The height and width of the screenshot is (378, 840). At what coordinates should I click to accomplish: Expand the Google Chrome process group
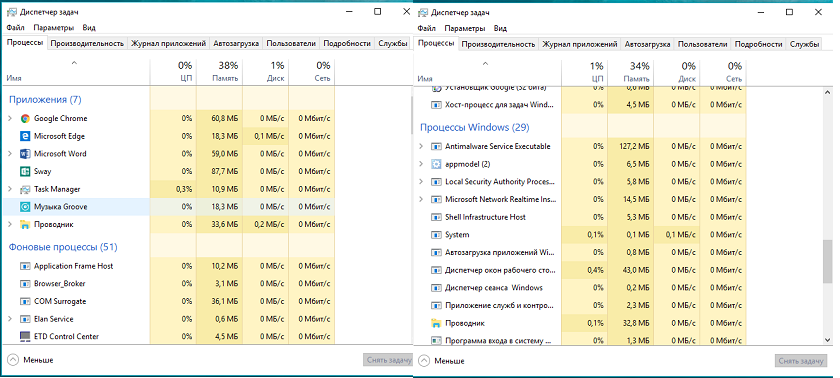pyautogui.click(x=10, y=118)
